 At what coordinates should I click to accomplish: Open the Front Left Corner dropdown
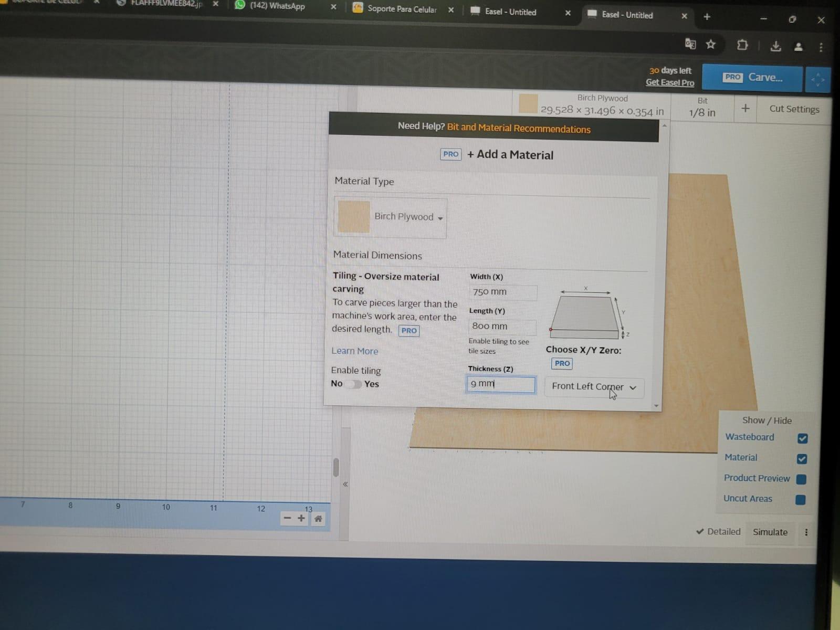[x=594, y=387]
